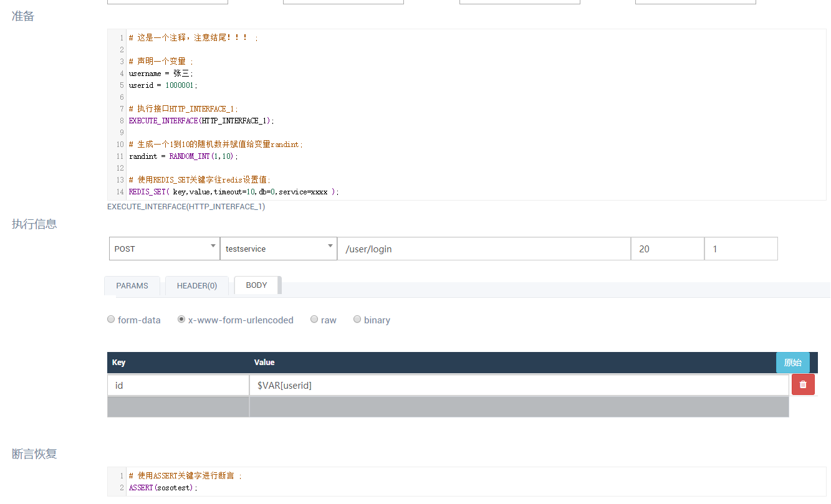The height and width of the screenshot is (504, 831).
Task: Click the key field containing id
Action: point(178,385)
